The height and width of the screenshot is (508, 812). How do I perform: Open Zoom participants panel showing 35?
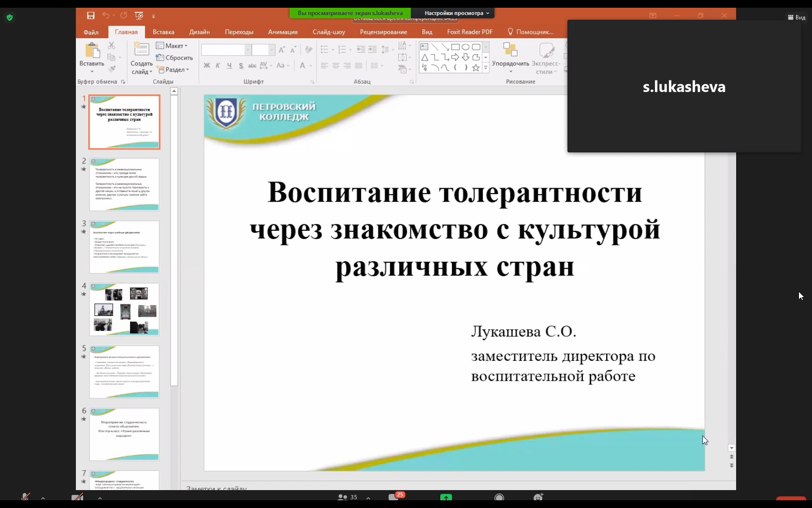coord(348,497)
